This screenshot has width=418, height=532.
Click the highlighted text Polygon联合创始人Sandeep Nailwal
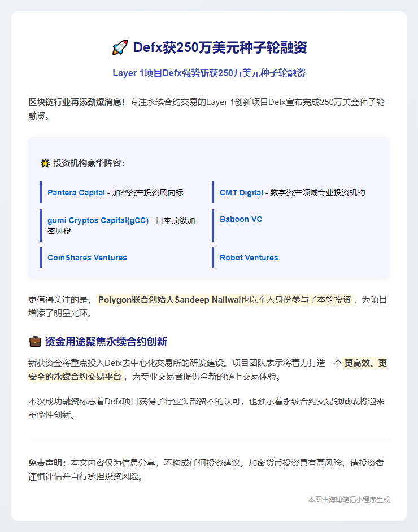169,300
